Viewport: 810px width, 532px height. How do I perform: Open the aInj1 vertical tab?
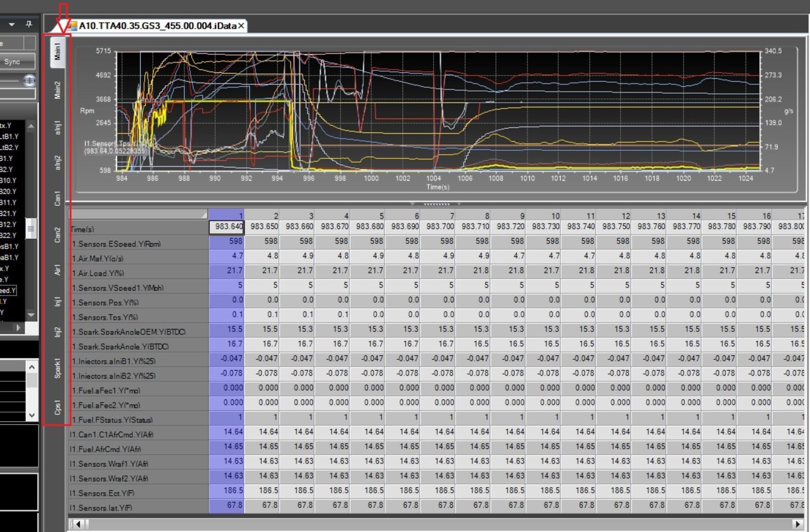coord(58,128)
